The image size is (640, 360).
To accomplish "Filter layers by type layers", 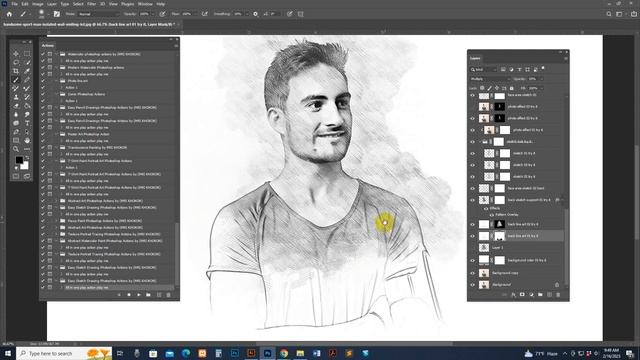I will [520, 69].
